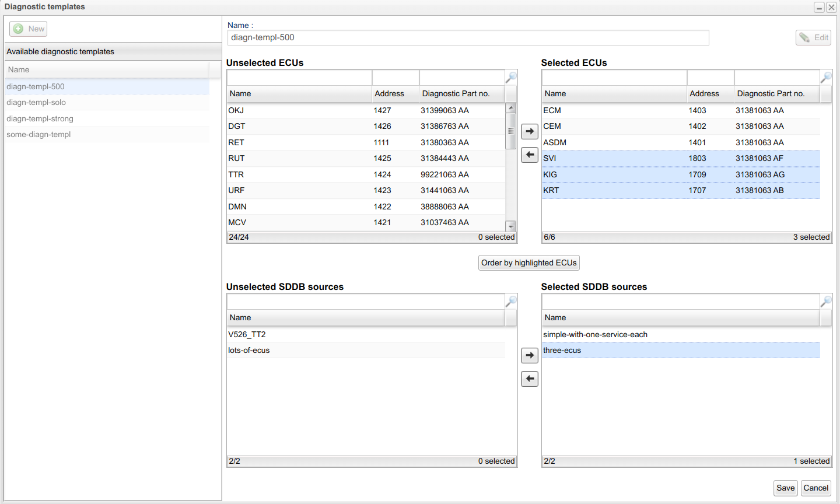The width and height of the screenshot is (840, 504).
Task: Move ECU to selected with right arrow
Action: [529, 131]
